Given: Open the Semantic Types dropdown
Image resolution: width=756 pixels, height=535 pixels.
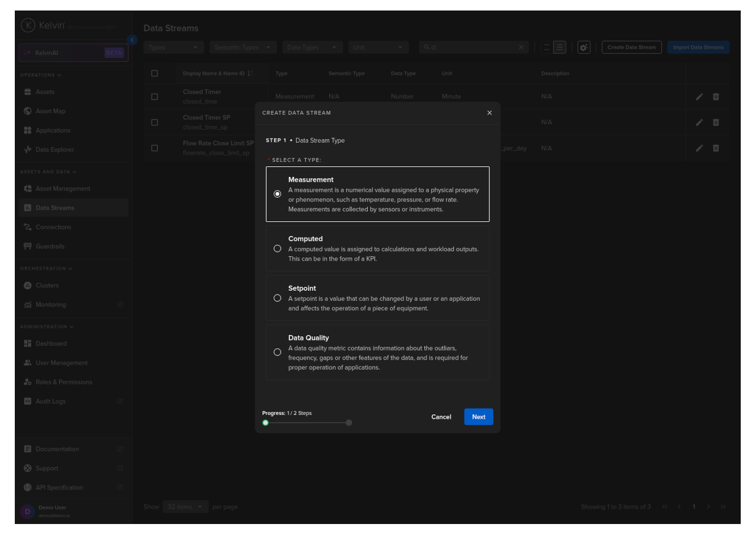Looking at the screenshot, I should [x=242, y=48].
